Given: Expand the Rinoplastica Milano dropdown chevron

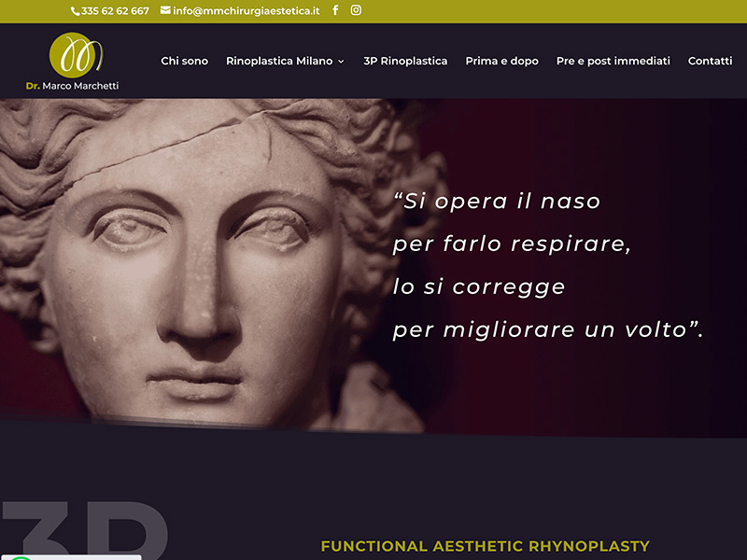Looking at the screenshot, I should (341, 62).
